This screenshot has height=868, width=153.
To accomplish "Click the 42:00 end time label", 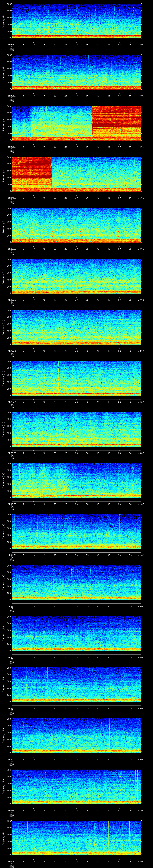I will point(141,555).
